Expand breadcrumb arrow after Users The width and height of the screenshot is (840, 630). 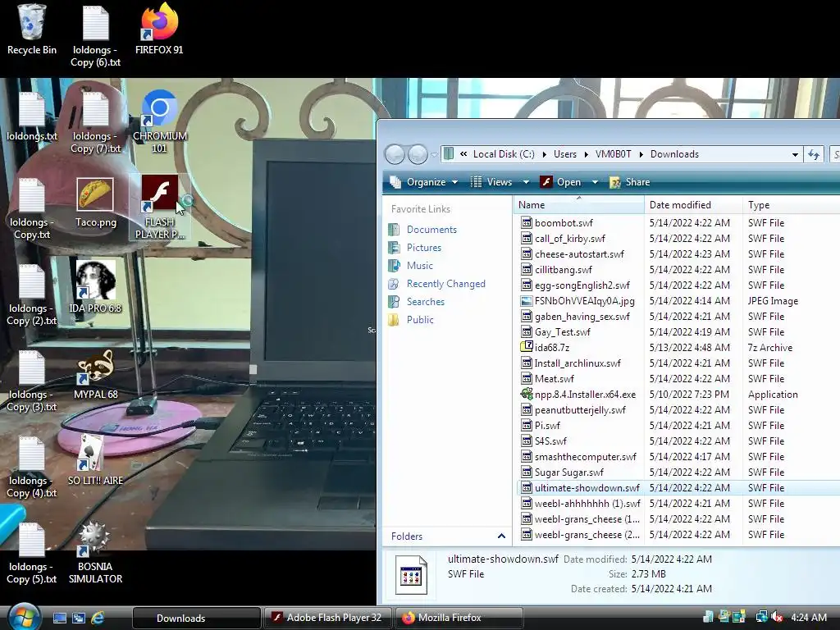587,154
